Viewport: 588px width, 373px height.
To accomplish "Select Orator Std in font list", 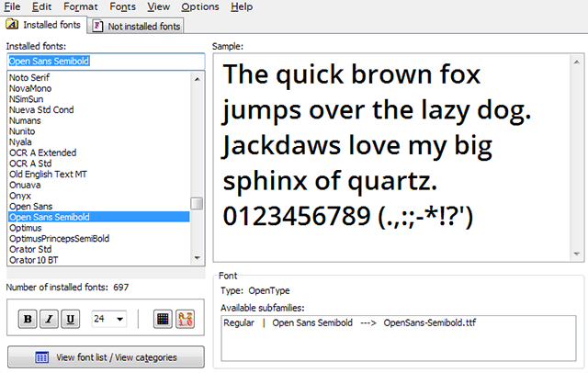I will click(x=99, y=249).
